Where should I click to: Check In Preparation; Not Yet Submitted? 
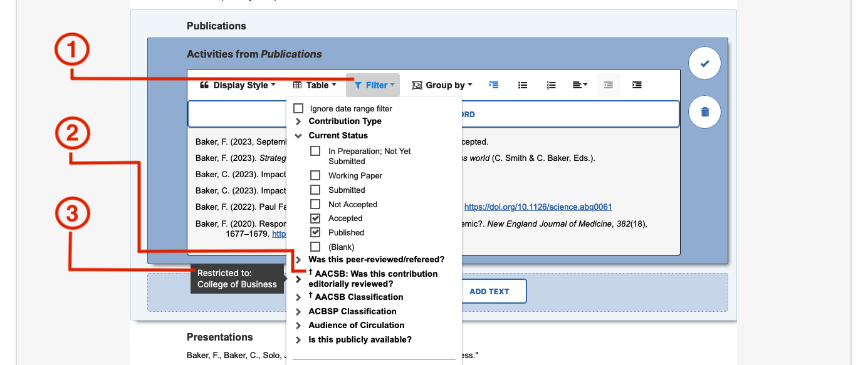pyautogui.click(x=316, y=152)
